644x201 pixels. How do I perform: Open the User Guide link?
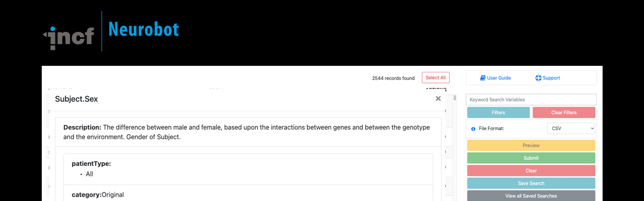tap(499, 78)
